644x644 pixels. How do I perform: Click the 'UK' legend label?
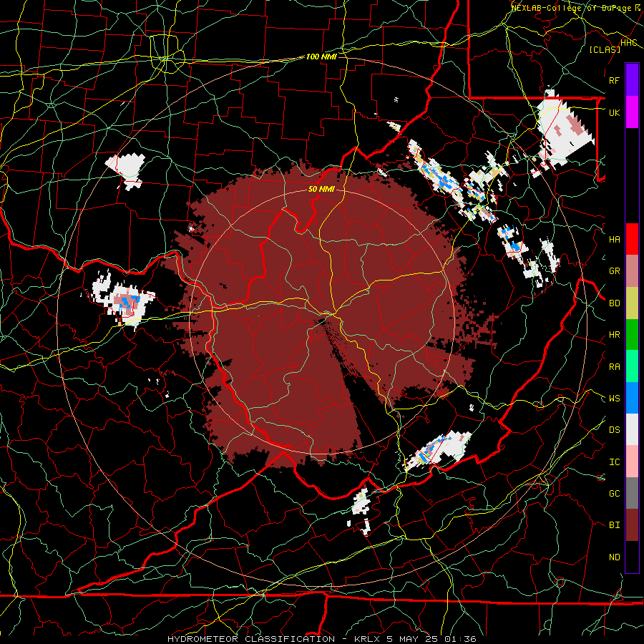coord(614,112)
